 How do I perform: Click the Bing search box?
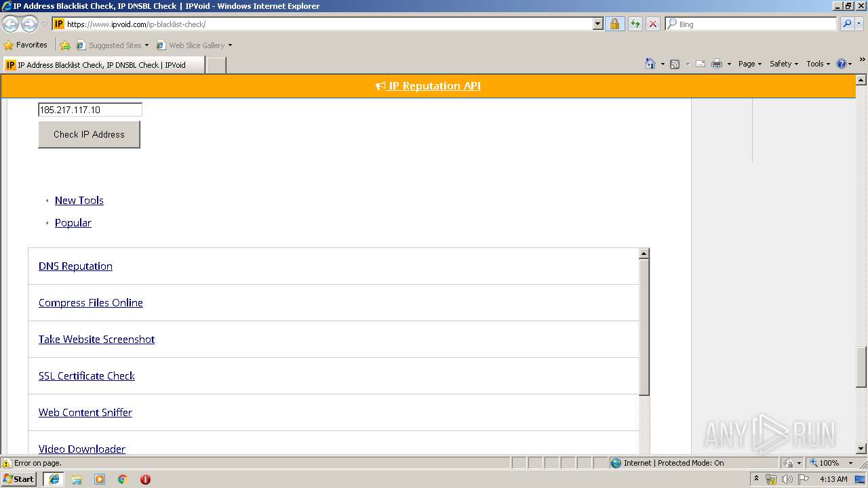tap(751, 24)
